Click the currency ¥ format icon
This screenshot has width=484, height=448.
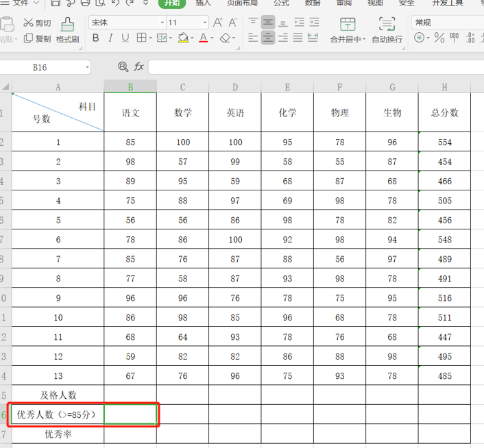point(419,38)
